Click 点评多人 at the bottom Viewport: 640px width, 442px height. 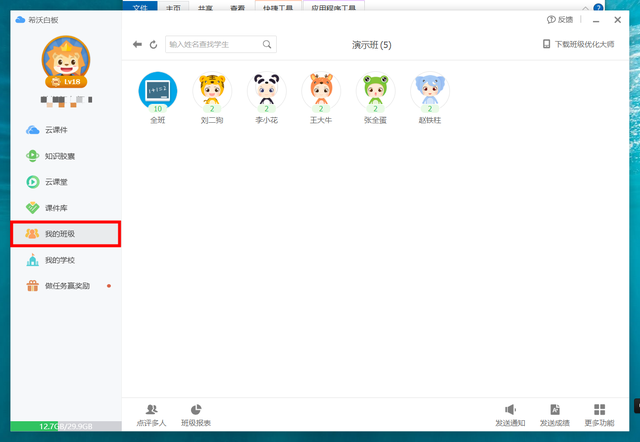[151, 415]
